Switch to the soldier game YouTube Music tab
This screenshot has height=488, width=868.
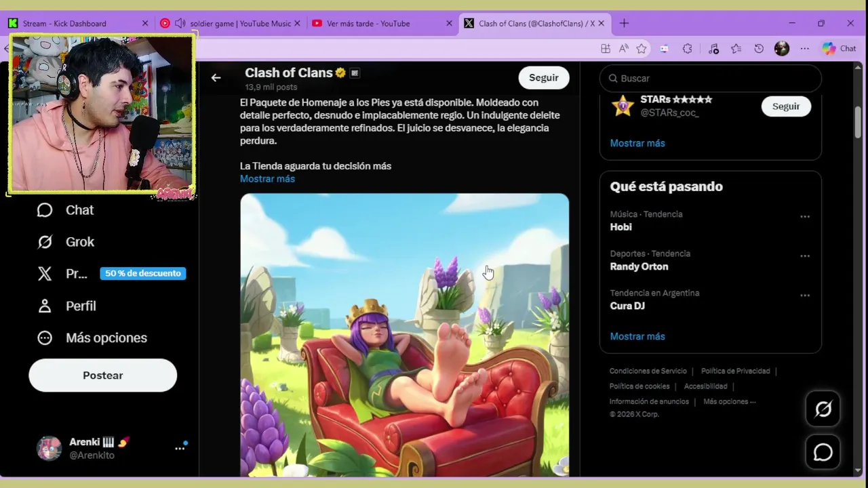pos(231,23)
